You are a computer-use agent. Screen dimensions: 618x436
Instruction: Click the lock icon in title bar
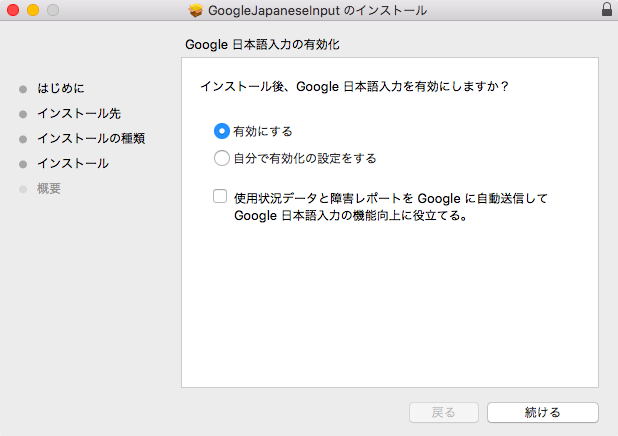(607, 9)
